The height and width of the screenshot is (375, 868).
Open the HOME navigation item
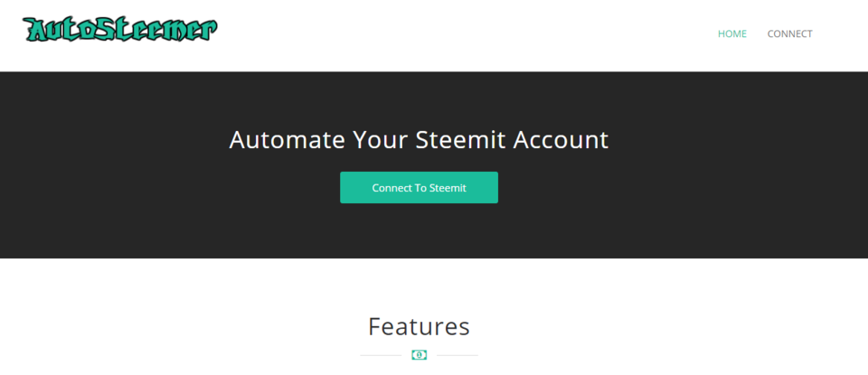(x=731, y=34)
